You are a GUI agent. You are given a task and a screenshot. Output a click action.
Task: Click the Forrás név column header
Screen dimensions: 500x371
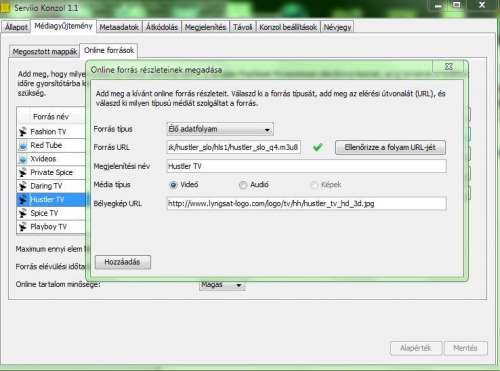point(51,117)
